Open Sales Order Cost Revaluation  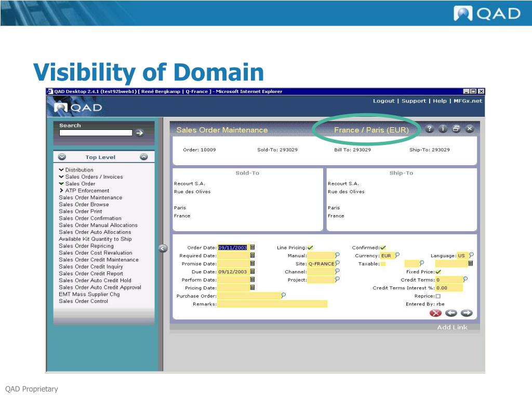pyautogui.click(x=96, y=253)
